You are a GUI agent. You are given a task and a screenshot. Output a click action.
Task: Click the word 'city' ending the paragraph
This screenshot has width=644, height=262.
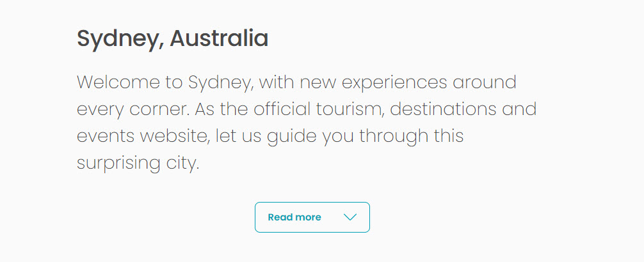182,164
